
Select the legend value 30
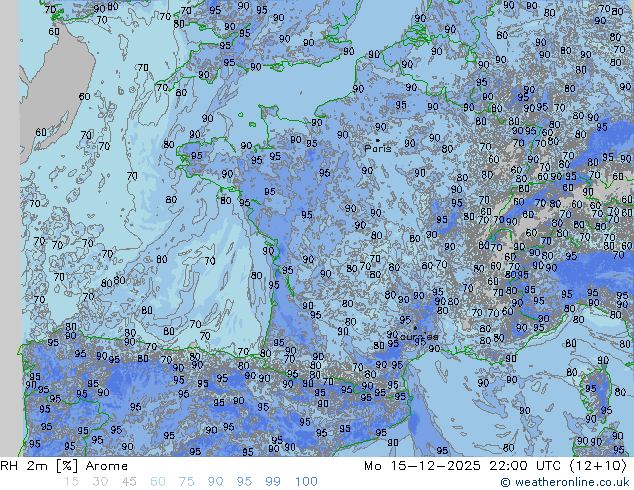(100, 482)
